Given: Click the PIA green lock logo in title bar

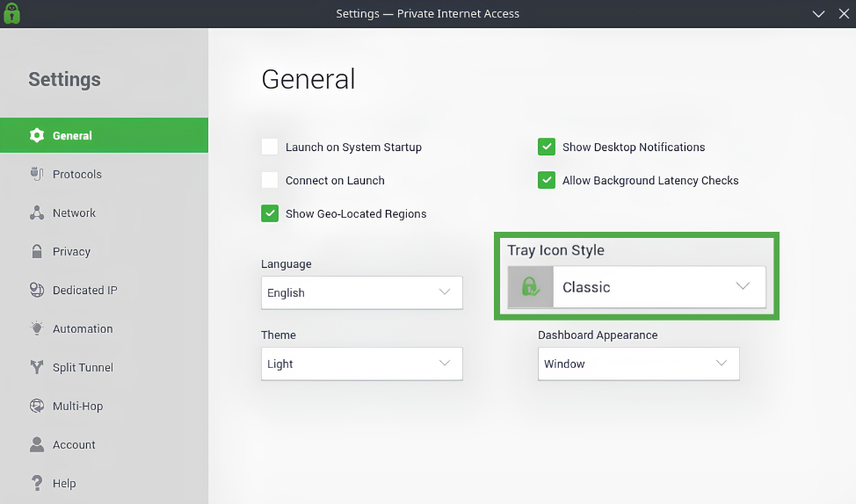Looking at the screenshot, I should coord(11,14).
